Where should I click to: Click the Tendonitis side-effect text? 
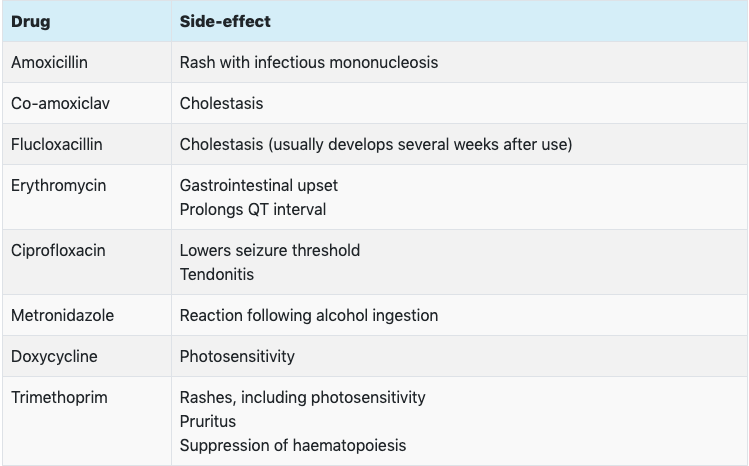click(x=217, y=274)
